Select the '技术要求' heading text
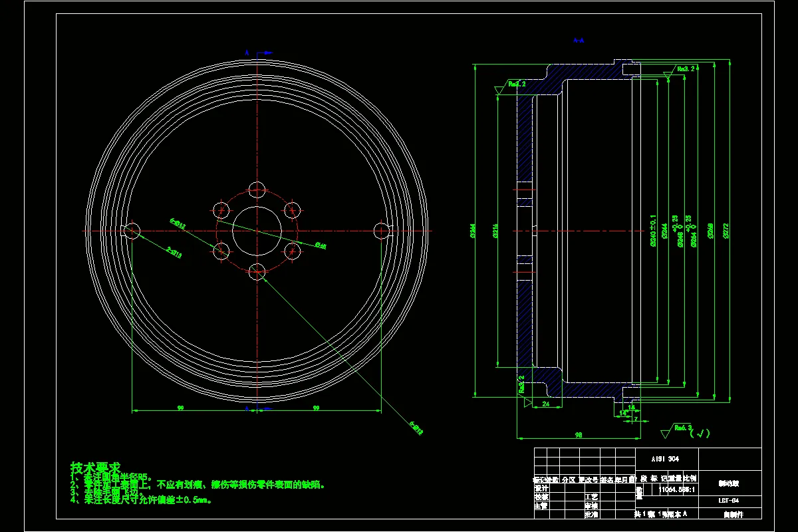This screenshot has width=798, height=532. click(96, 467)
